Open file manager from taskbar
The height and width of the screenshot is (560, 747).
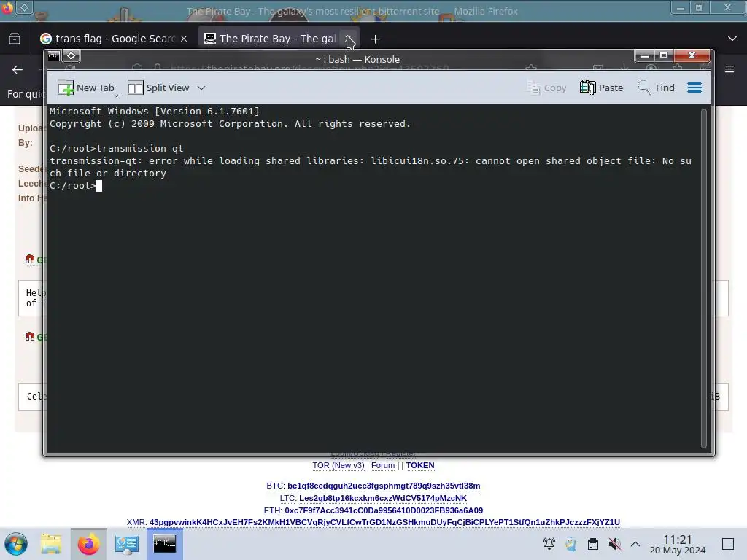pos(51,544)
